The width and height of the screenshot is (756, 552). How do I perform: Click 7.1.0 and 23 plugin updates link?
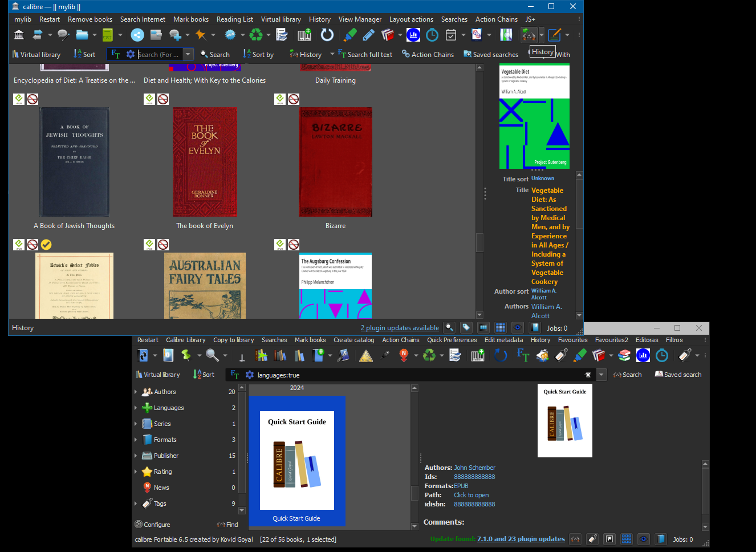tap(521, 539)
